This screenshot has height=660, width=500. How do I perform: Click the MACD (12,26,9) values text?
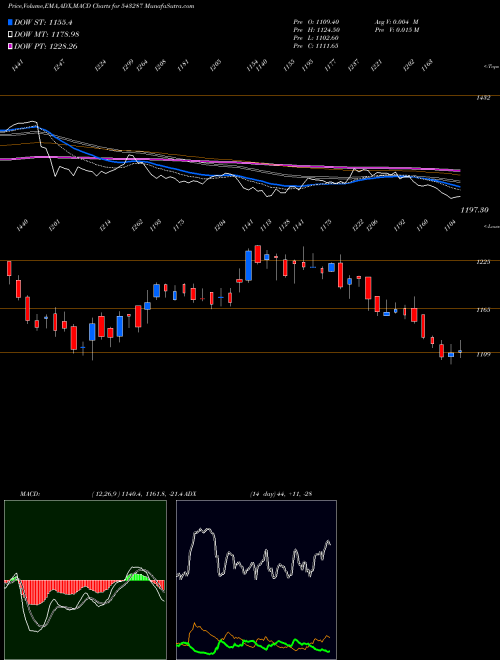point(137,493)
